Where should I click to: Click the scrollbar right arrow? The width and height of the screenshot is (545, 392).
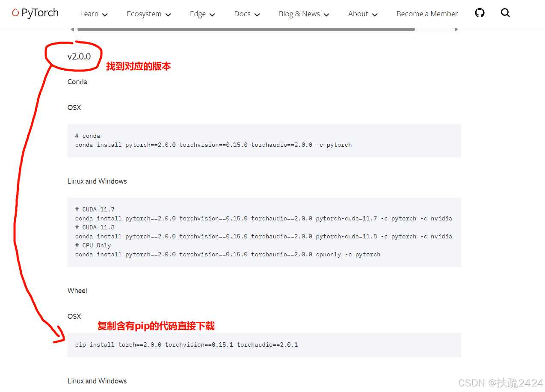456,30
